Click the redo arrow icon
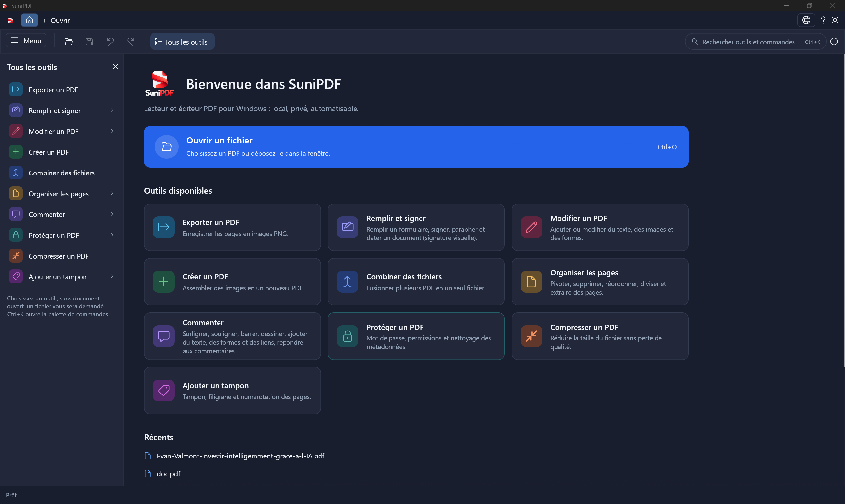 (x=131, y=42)
